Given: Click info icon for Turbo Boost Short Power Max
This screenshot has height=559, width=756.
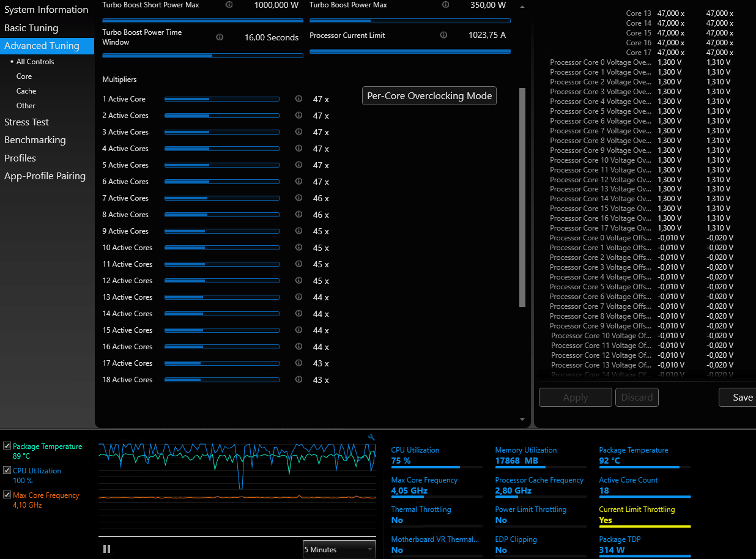Looking at the screenshot, I should click(x=229, y=4).
